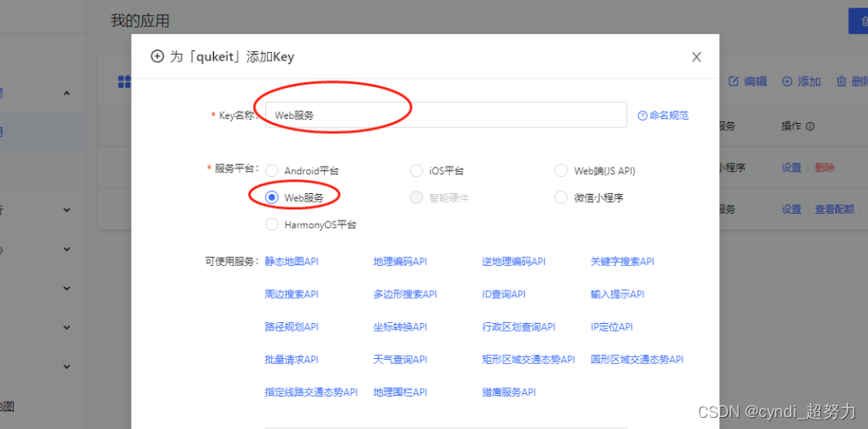
Task: Select the HarmonyOS平台 radio button
Action: coord(272,225)
